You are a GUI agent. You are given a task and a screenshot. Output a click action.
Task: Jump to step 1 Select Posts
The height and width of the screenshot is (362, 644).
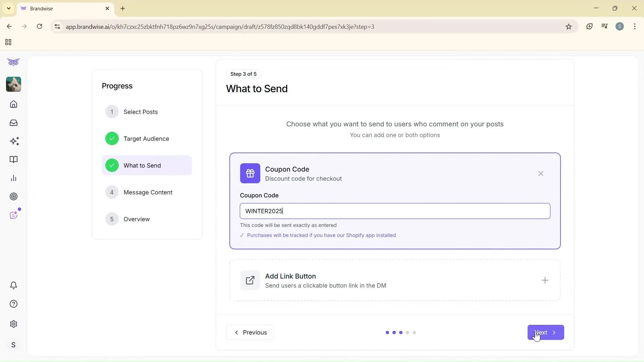(141, 112)
